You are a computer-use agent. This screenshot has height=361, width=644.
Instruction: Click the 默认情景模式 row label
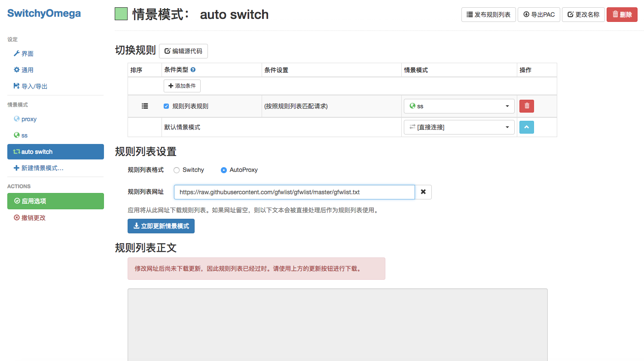click(x=182, y=127)
